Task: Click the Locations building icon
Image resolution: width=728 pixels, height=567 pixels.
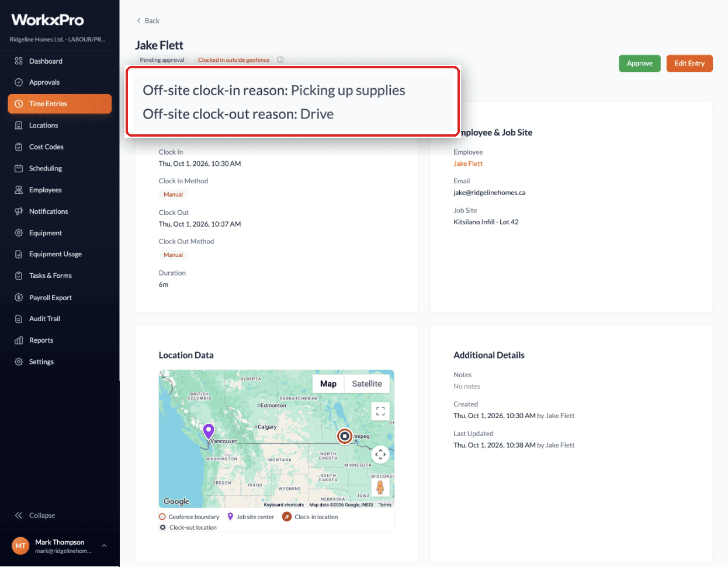Action: click(x=19, y=126)
